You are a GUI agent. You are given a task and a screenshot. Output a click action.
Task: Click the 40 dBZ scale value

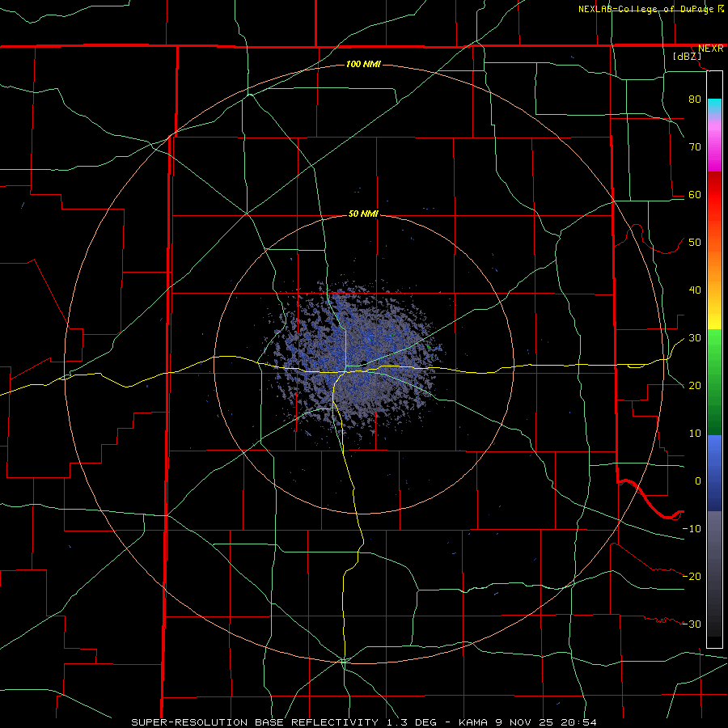[x=695, y=290]
